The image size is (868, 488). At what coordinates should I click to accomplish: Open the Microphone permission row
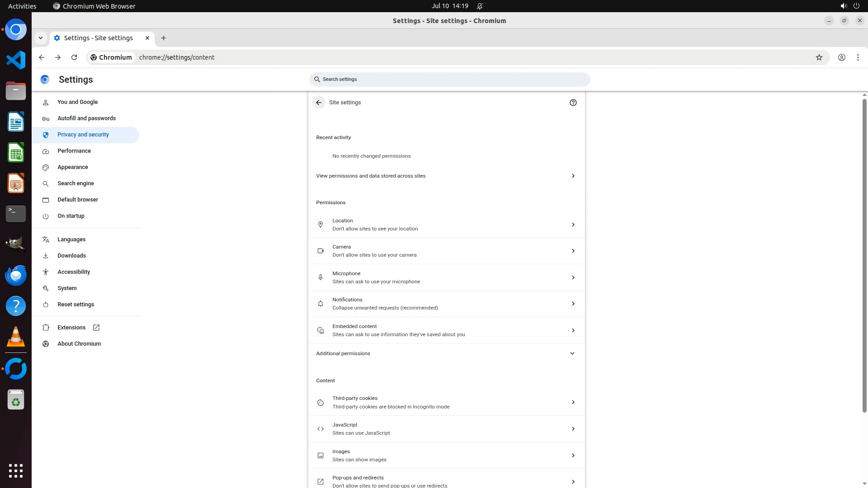[x=446, y=277]
